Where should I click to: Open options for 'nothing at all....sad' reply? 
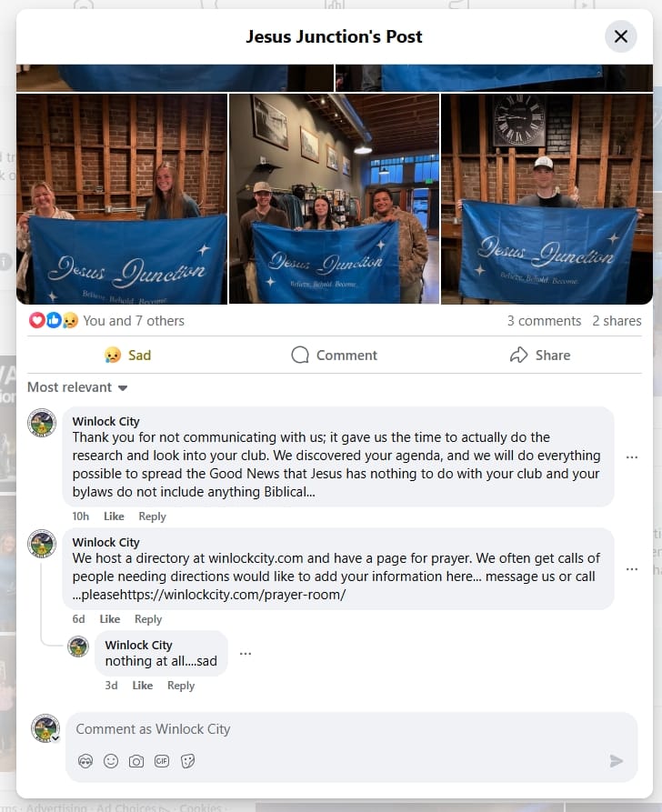(246, 654)
